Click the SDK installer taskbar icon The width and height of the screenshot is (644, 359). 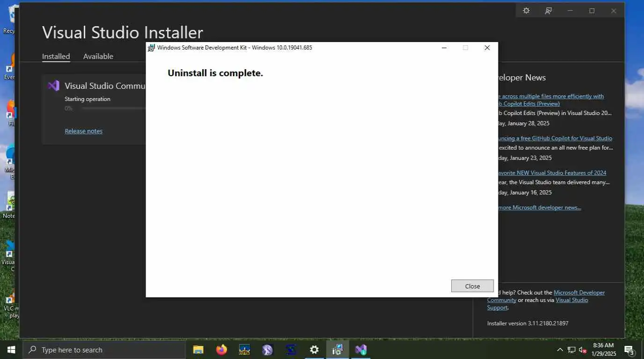tap(337, 350)
